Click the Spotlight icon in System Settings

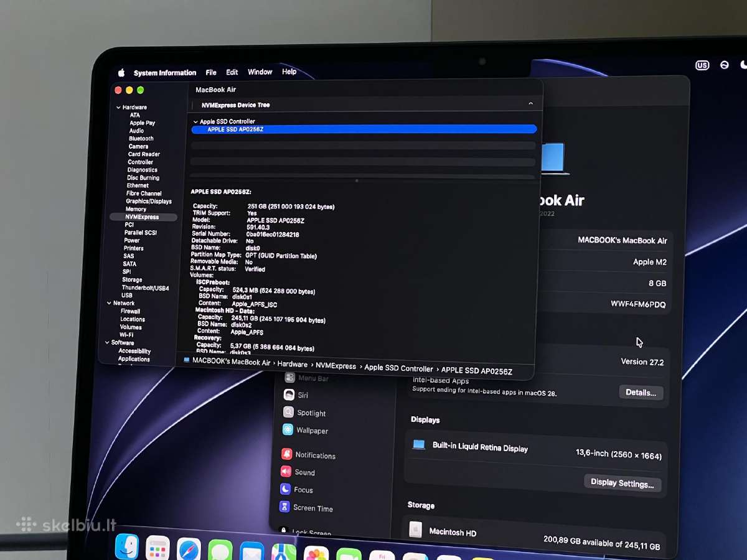pos(288,412)
